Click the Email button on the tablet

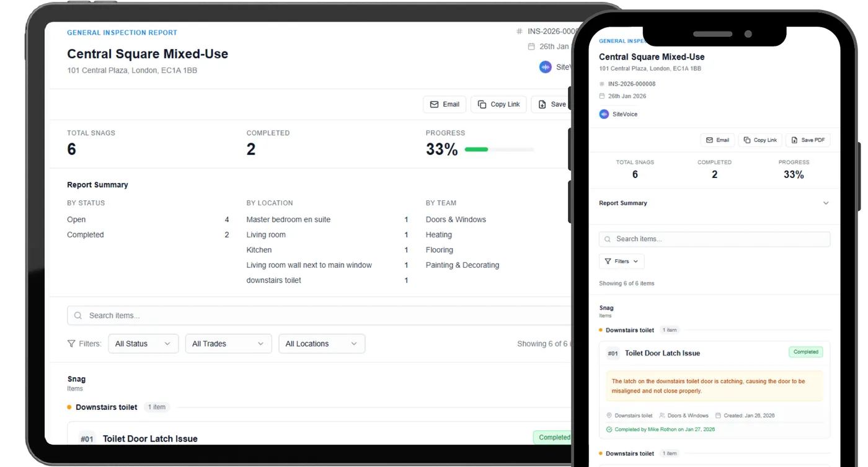(x=445, y=104)
